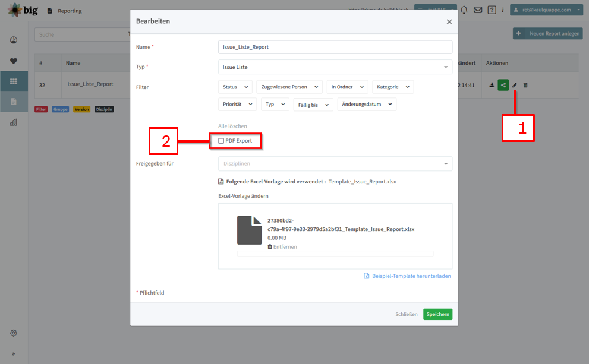The width and height of the screenshot is (589, 364).
Task: Open the mail envelope icon
Action: (x=478, y=10)
